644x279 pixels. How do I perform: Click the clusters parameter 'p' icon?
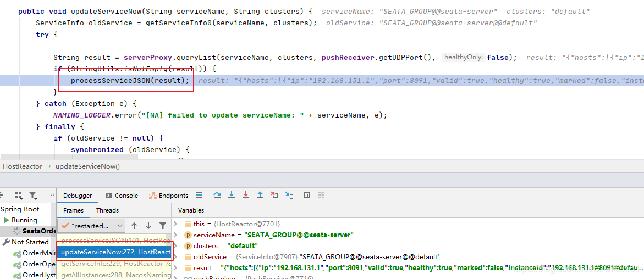(188, 246)
